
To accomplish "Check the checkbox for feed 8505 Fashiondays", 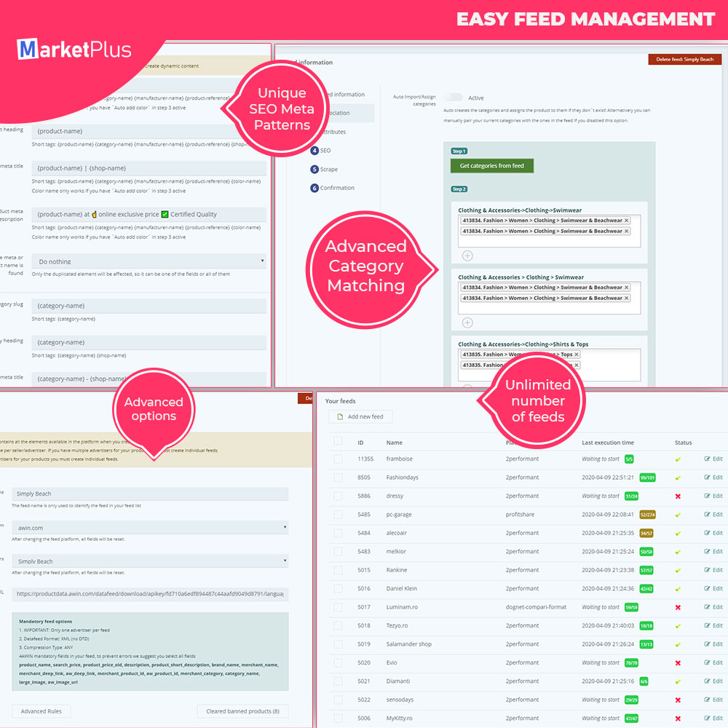I will 339,478.
